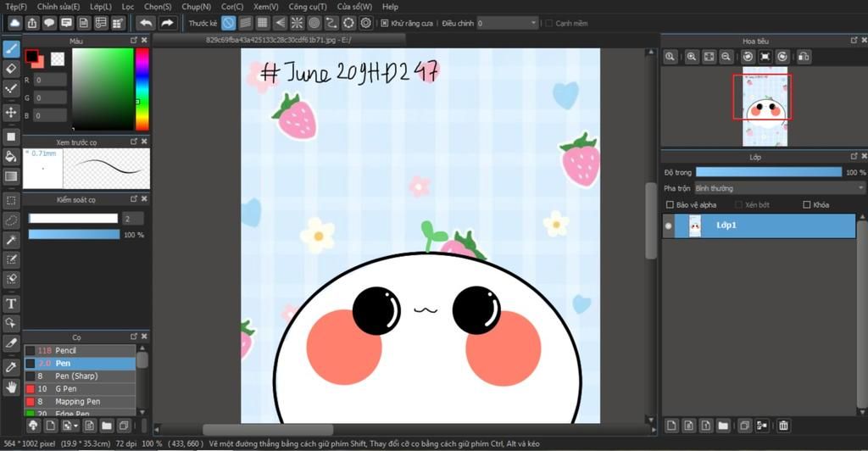Select the rectangular Selection tool

[11, 200]
